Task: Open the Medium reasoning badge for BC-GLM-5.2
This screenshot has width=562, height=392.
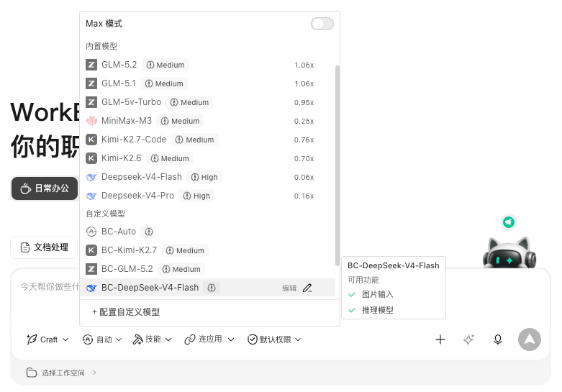Action: (x=181, y=269)
